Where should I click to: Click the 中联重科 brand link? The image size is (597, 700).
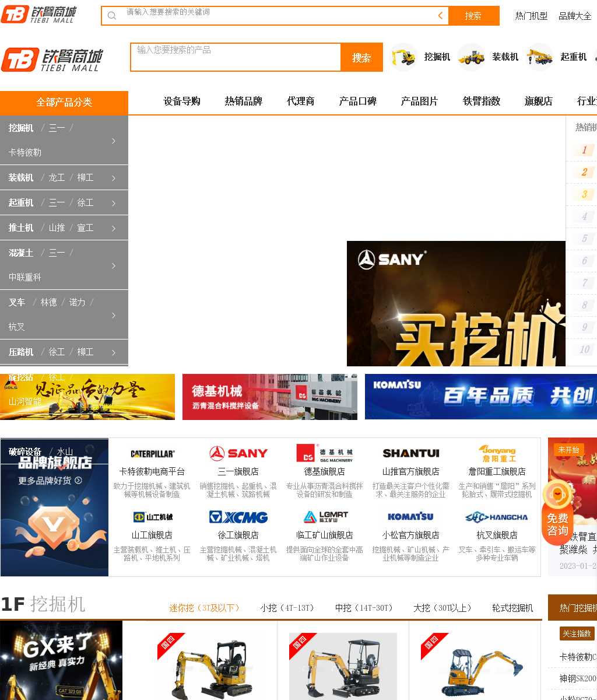25,278
